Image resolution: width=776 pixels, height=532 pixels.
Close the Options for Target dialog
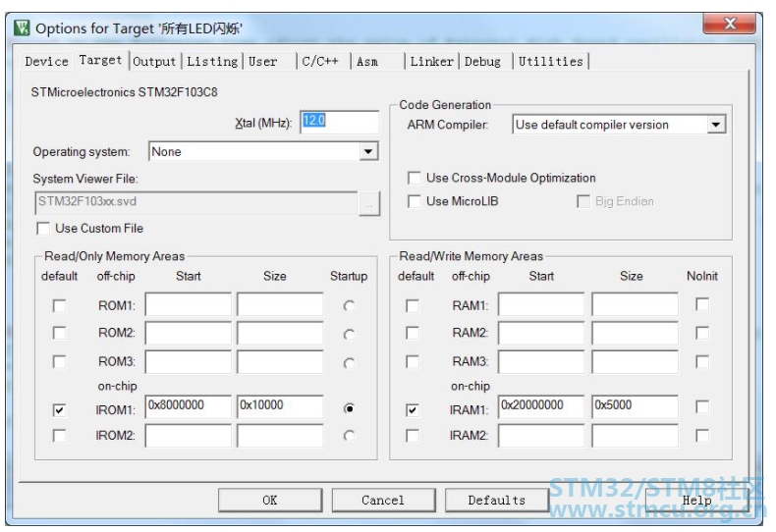pyautogui.click(x=729, y=24)
